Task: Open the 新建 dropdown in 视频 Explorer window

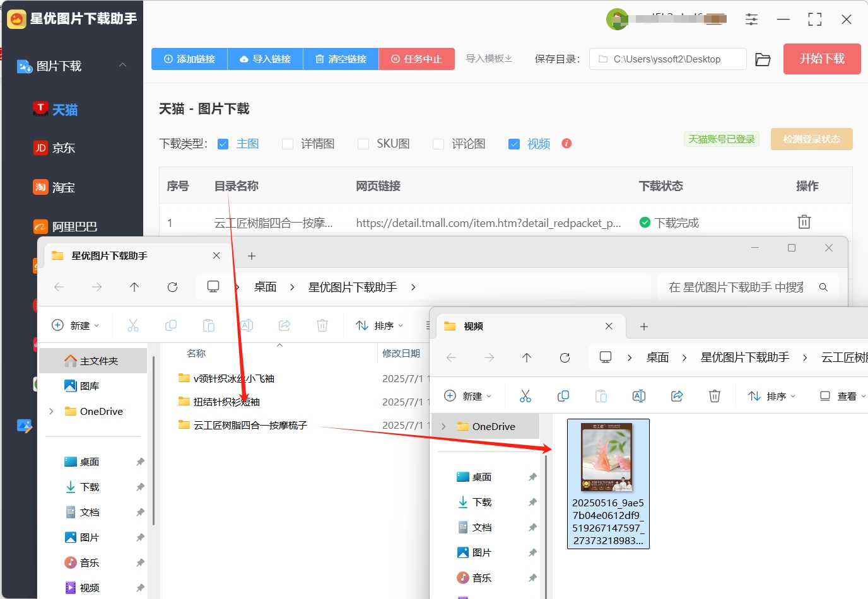Action: (x=468, y=396)
